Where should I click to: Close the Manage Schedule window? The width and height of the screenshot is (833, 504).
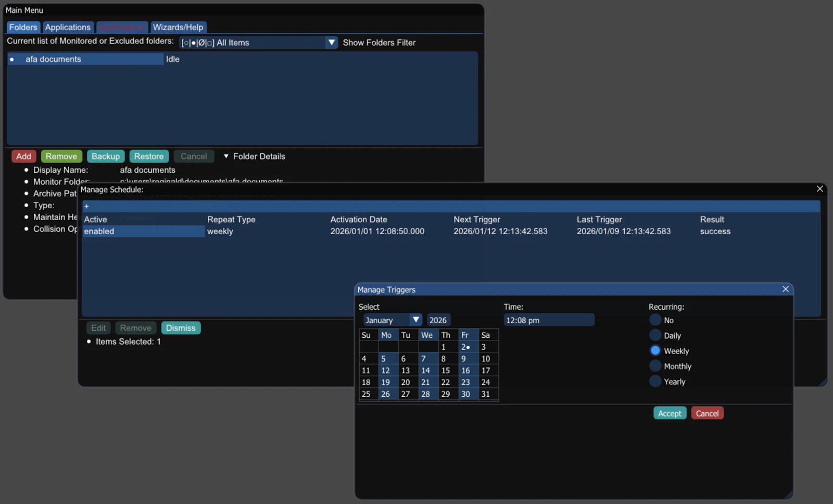[819, 189]
